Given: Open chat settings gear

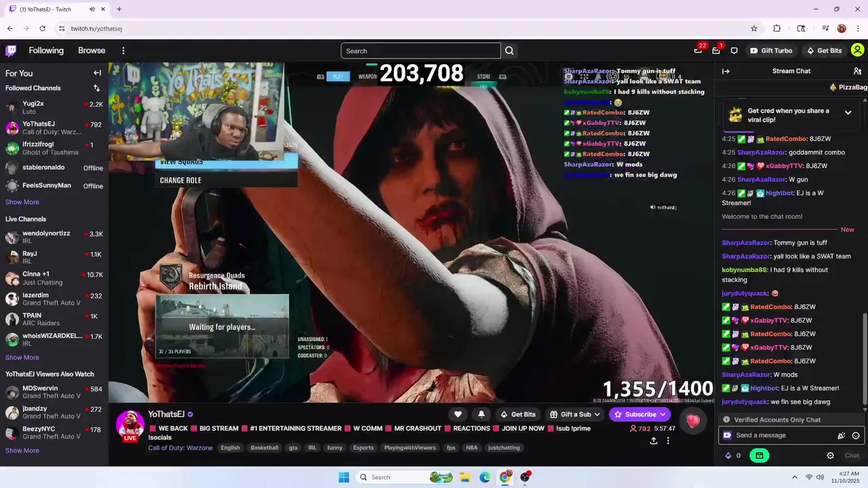Looking at the screenshot, I should coord(830,455).
